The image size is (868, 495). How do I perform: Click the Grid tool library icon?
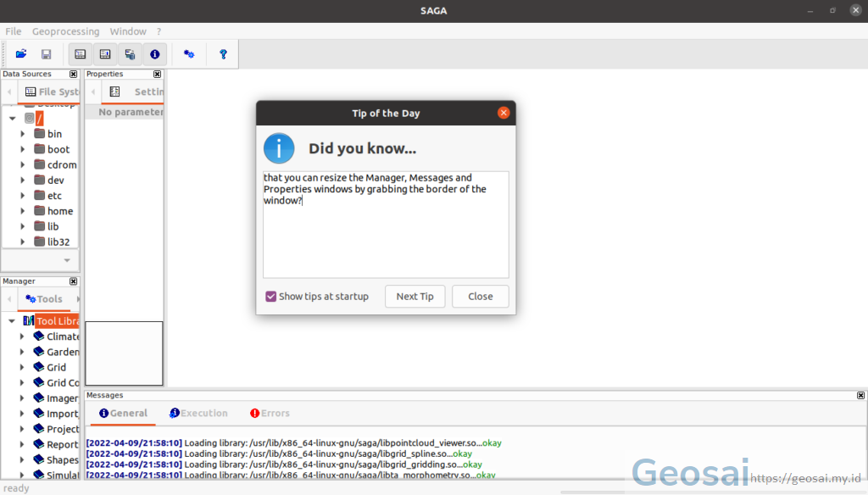[x=39, y=367]
